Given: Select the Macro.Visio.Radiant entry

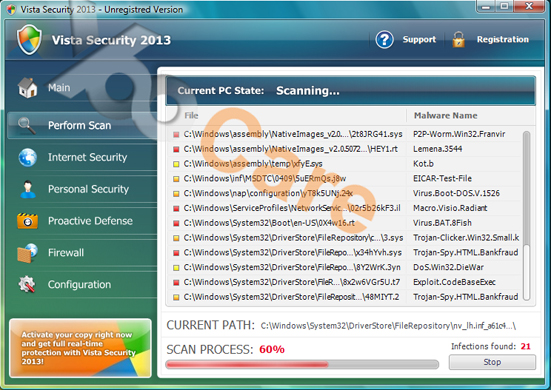Looking at the screenshot, I should 450,208.
